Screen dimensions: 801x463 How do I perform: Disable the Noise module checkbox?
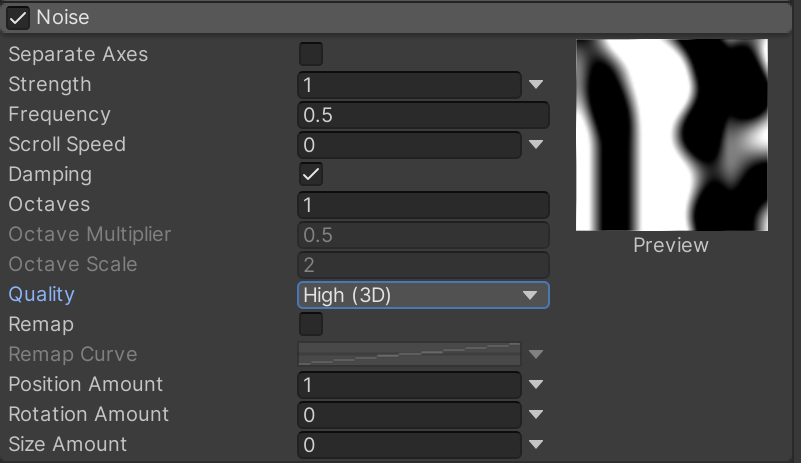point(19,18)
